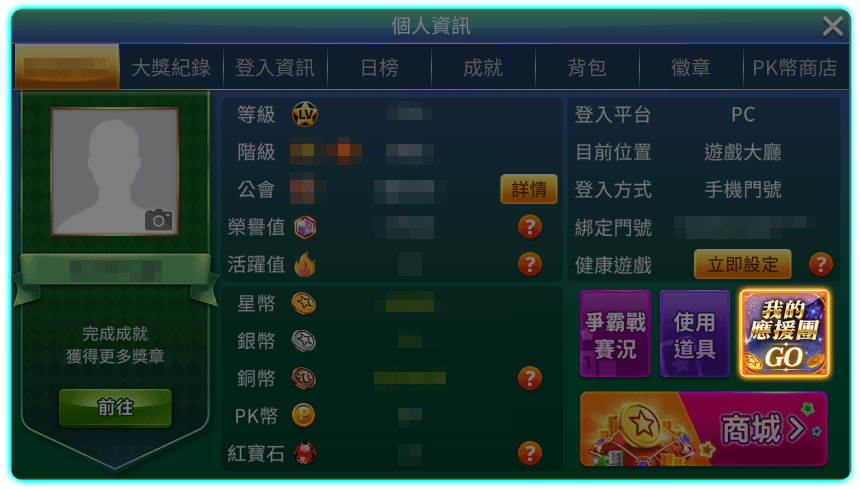The height and width of the screenshot is (490, 860).
Task: Switch to the 成就 tab
Action: [483, 68]
